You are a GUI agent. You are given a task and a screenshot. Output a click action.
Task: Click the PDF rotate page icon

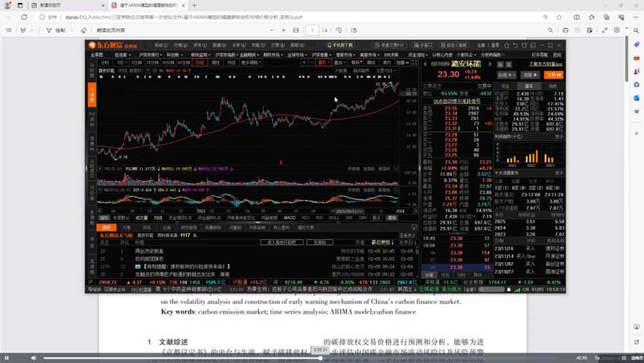[x=339, y=31]
